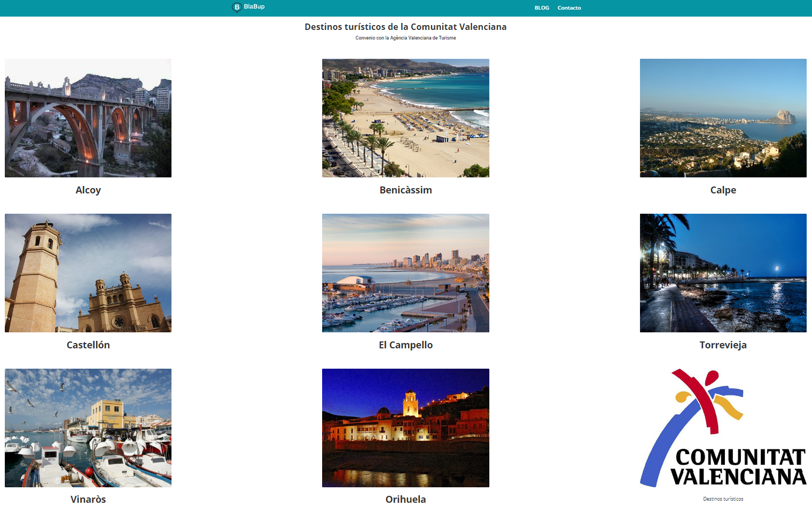Follow the Alcoy title link

tap(88, 190)
